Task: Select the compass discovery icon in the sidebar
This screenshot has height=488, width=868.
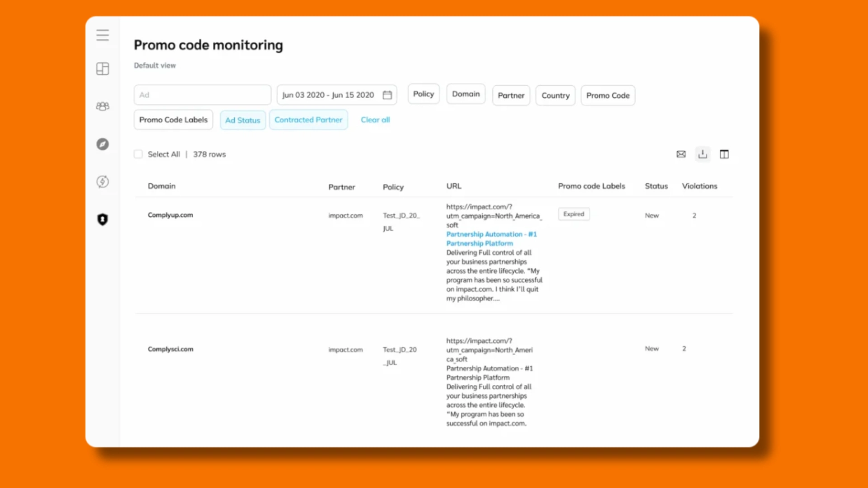Action: click(x=103, y=144)
